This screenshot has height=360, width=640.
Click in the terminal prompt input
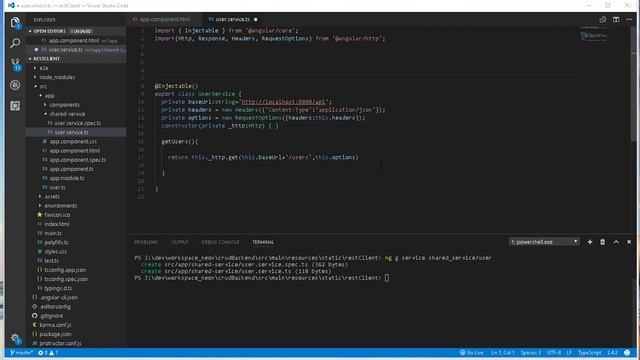click(x=387, y=278)
